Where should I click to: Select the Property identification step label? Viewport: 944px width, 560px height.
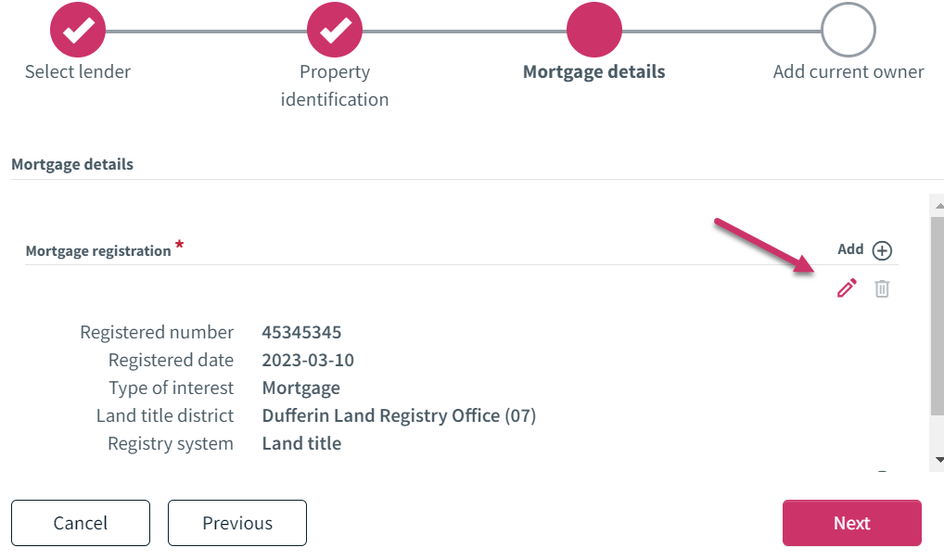(x=335, y=85)
